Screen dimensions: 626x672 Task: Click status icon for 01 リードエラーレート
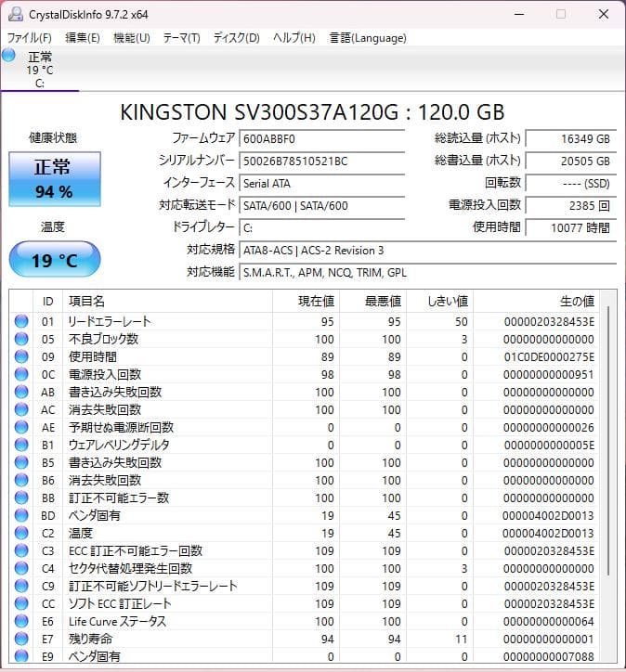click(x=21, y=321)
